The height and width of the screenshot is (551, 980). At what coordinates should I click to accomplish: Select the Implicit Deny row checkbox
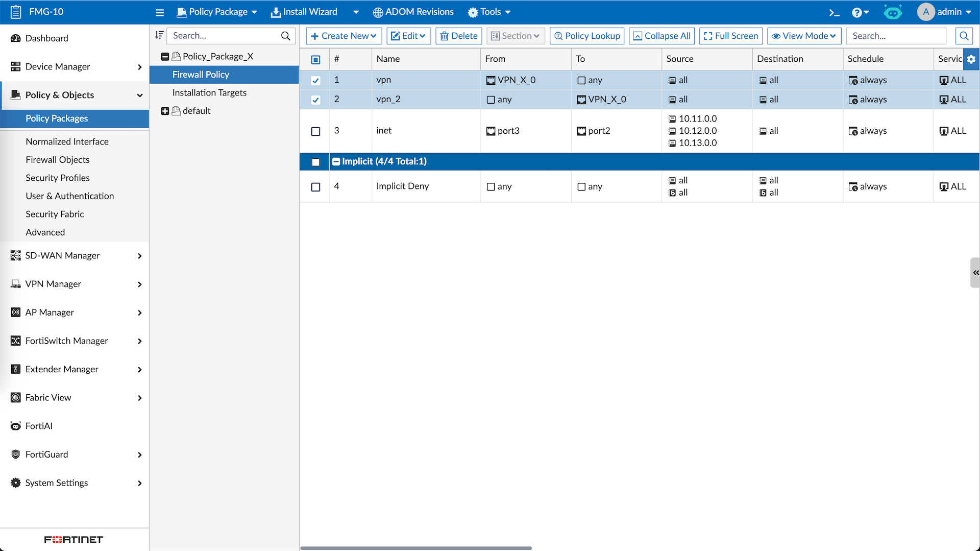click(315, 187)
